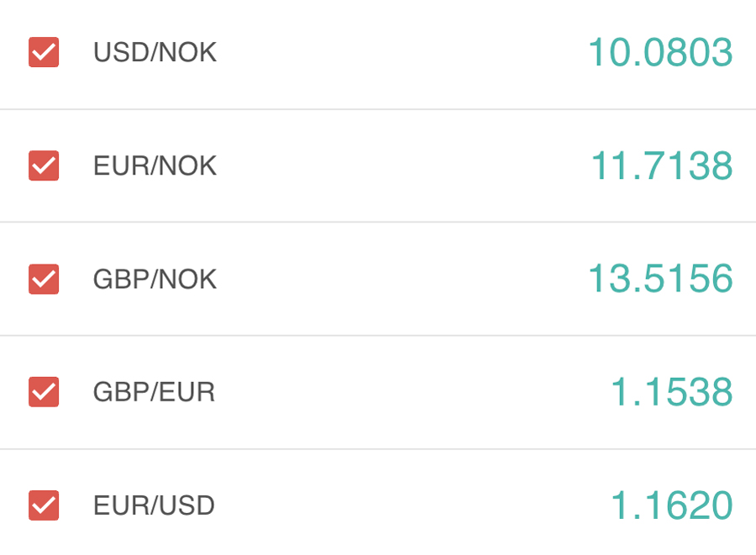The image size is (756, 555).
Task: Click the USD/NOK rate 10.0803
Action: click(659, 52)
